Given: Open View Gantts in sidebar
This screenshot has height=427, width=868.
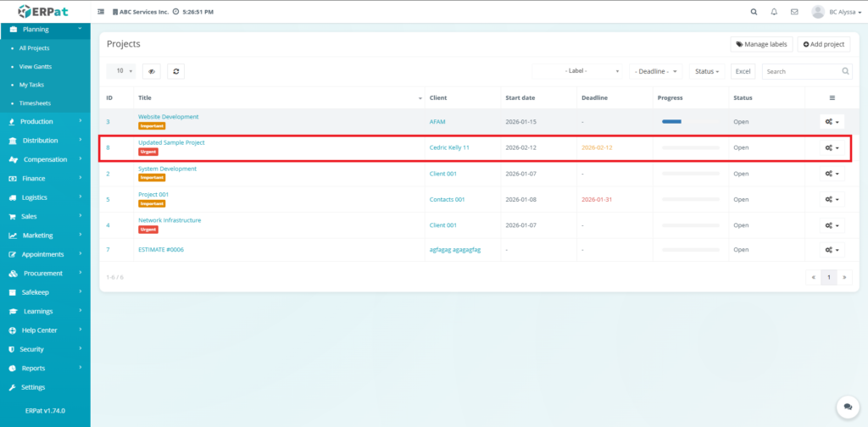Looking at the screenshot, I should tap(36, 66).
